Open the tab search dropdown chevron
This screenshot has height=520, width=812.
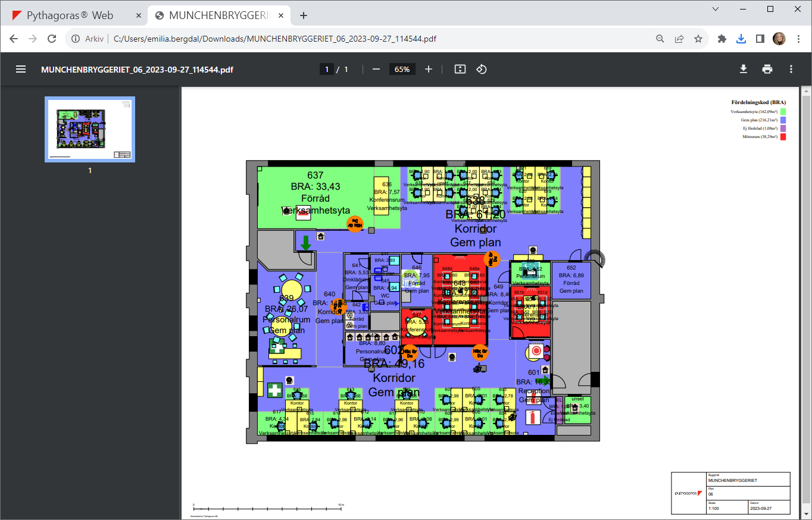coord(716,9)
